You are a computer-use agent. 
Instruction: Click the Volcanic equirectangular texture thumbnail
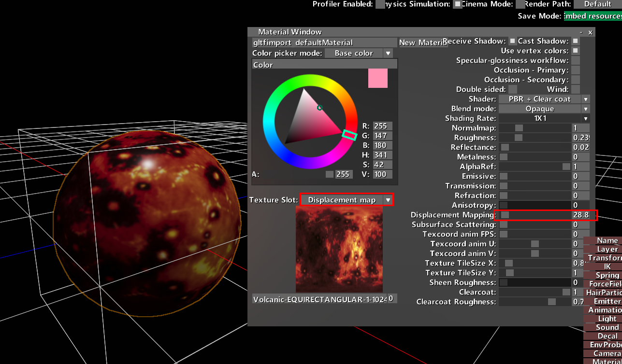pos(339,249)
